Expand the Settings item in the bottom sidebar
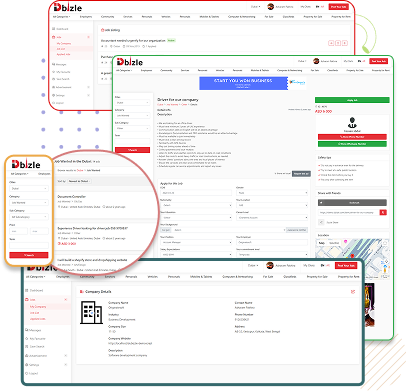Image resolution: width=406 pixels, height=391 pixels. [66, 365]
